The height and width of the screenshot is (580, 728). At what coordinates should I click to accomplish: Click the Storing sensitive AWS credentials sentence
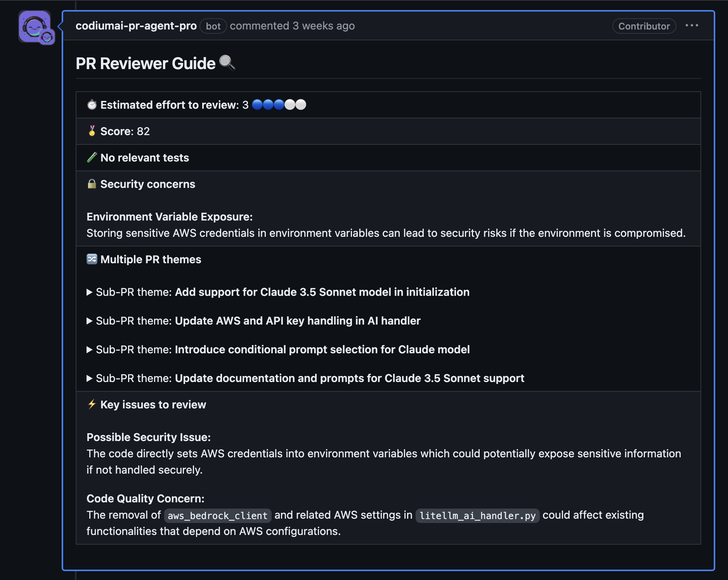(x=386, y=233)
